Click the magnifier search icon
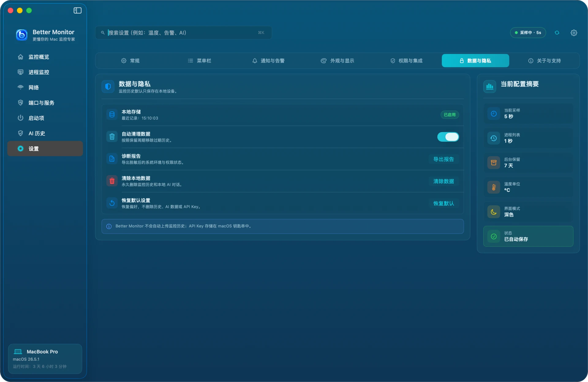588x382 pixels. [103, 33]
